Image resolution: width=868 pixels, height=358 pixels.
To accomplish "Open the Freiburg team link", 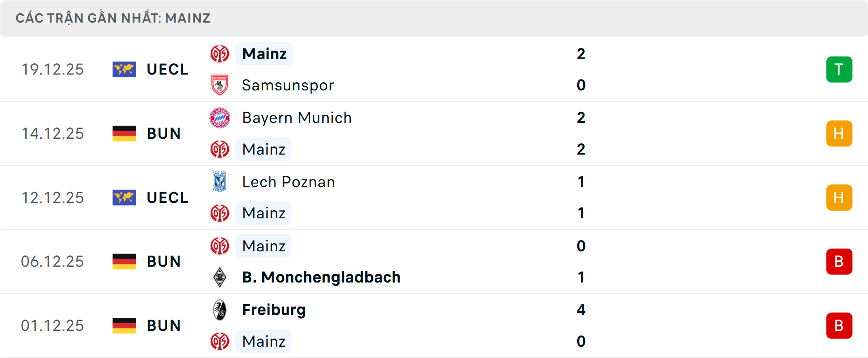I will pyautogui.click(x=274, y=310).
